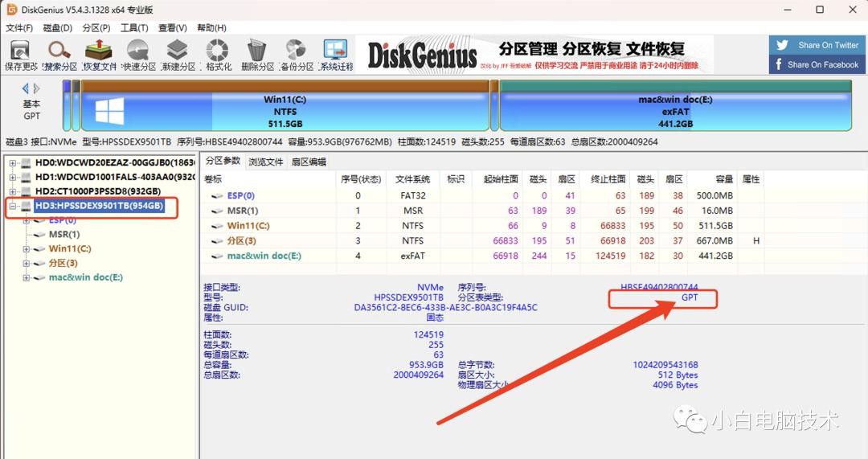This screenshot has height=459, width=868.
Task: Select the 快速分区 quick partition icon
Action: [138, 54]
